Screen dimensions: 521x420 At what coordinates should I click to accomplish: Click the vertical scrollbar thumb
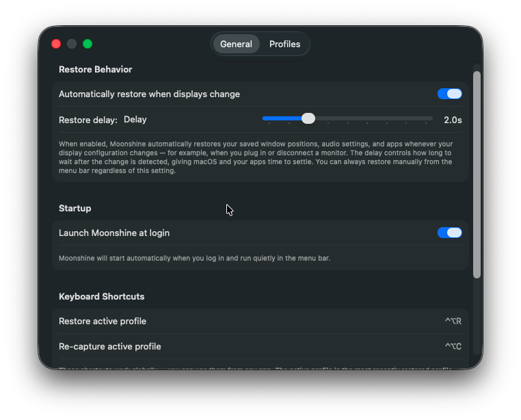click(x=477, y=174)
